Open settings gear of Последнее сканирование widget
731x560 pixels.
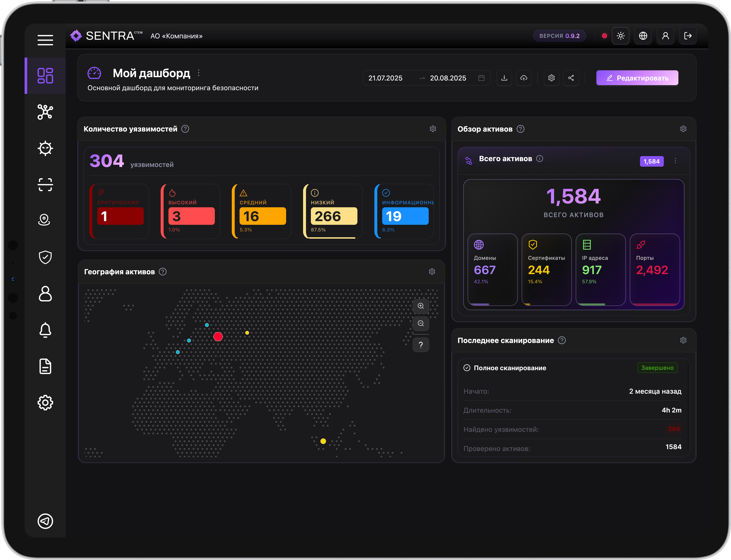pos(683,340)
